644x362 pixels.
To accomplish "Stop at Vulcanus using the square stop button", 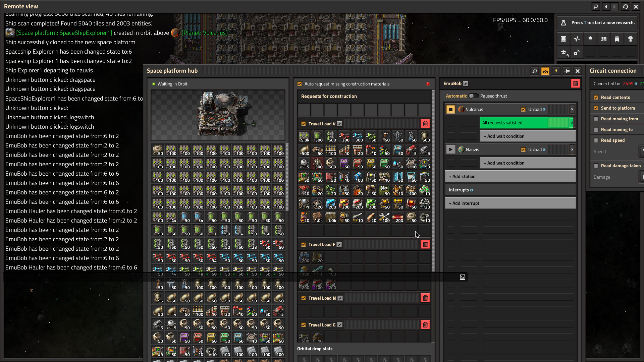I will click(450, 109).
